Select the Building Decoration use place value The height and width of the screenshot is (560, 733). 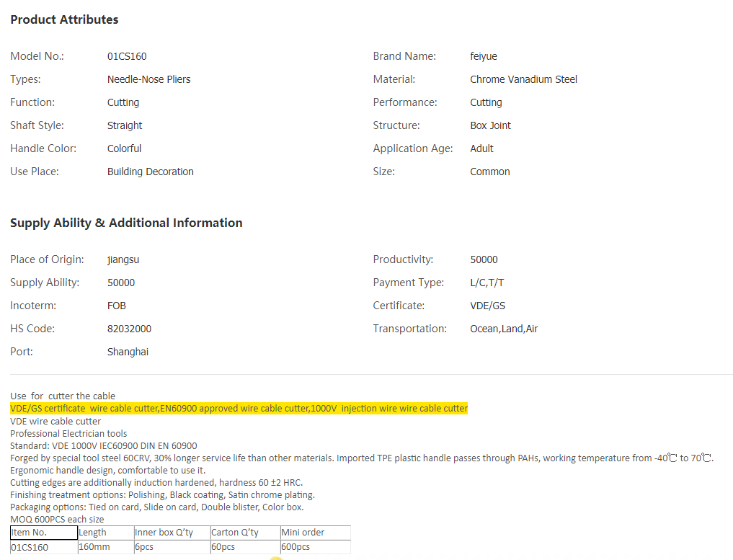click(x=150, y=172)
